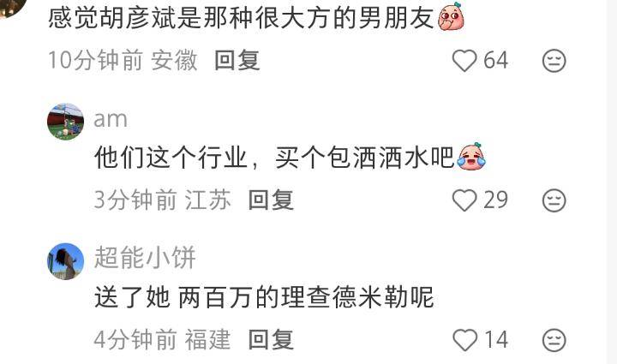This screenshot has width=617, height=364.
Task: Open 超能小饼's profile avatar
Action: point(65,261)
